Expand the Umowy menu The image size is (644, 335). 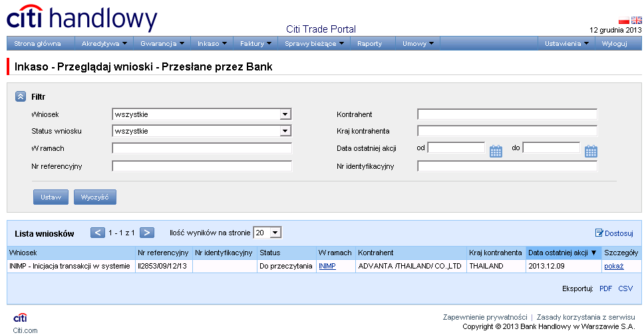(x=418, y=43)
